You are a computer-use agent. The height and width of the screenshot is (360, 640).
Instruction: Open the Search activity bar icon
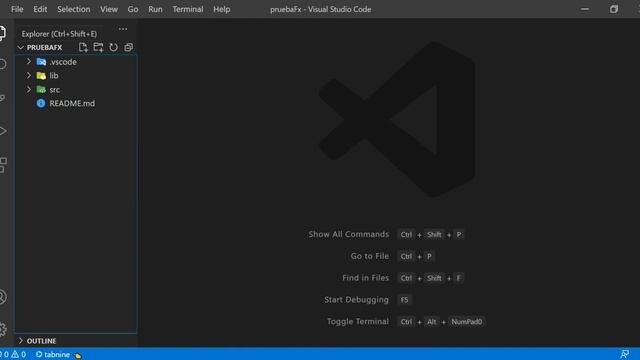tap(2, 64)
